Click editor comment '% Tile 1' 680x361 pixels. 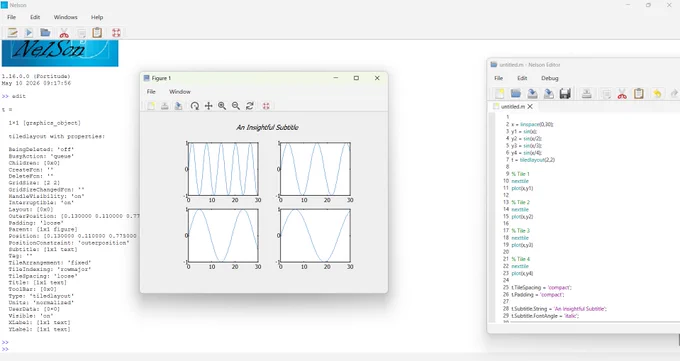coord(520,174)
